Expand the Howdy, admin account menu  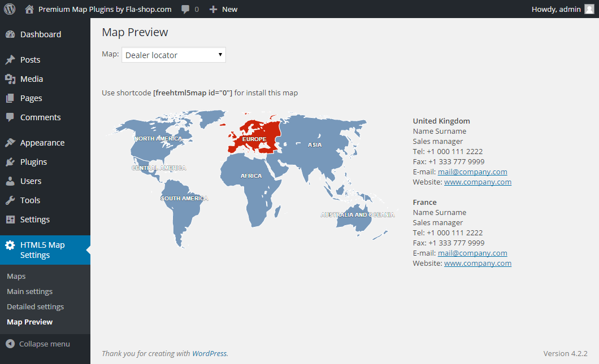point(556,9)
